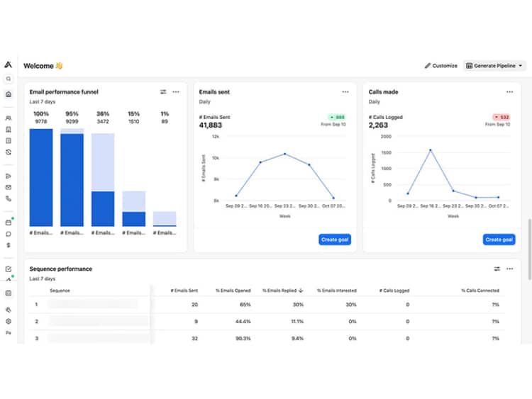Open the emails envelope sidebar icon
The height and width of the screenshot is (399, 532).
(9, 188)
